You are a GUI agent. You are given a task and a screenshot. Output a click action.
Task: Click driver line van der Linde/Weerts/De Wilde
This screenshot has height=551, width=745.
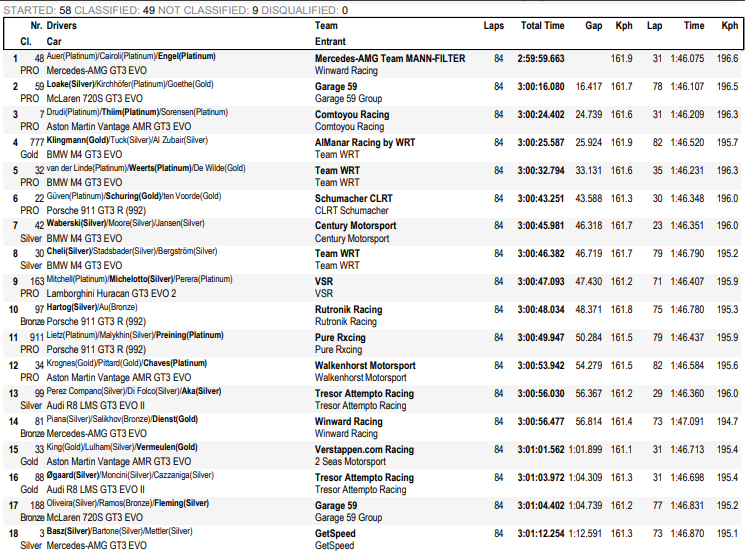[x=146, y=168]
